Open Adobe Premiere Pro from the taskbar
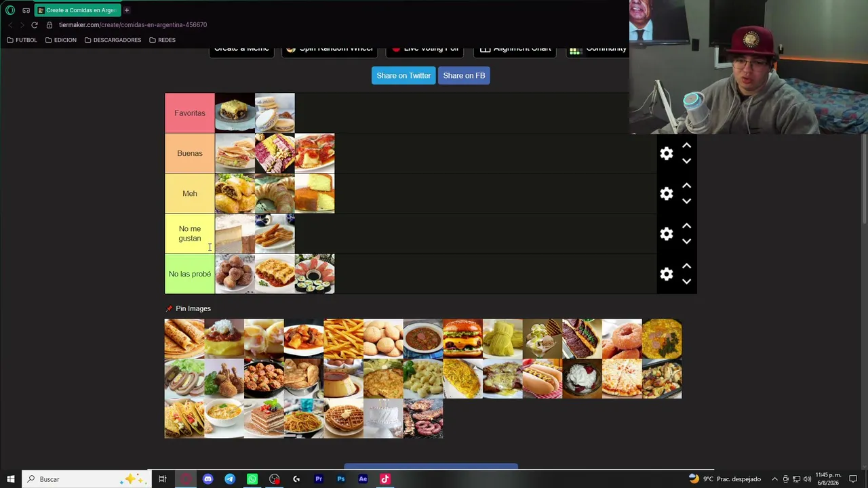Screen dimensions: 868x488 pos(319,479)
